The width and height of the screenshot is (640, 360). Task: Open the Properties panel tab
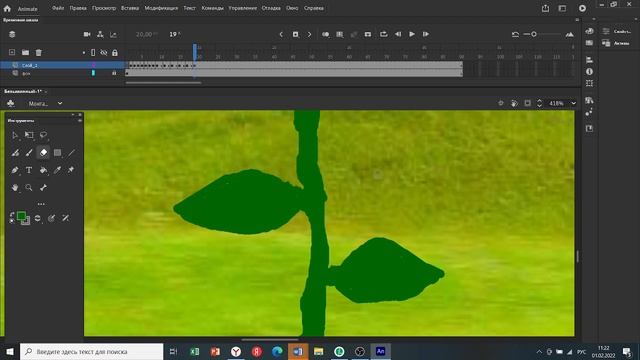tap(617, 31)
